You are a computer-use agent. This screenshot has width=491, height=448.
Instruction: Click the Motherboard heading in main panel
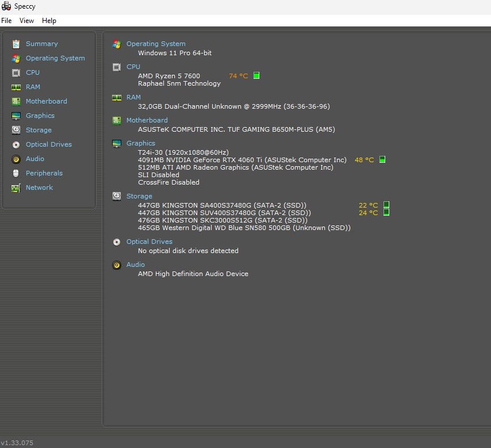[147, 120]
